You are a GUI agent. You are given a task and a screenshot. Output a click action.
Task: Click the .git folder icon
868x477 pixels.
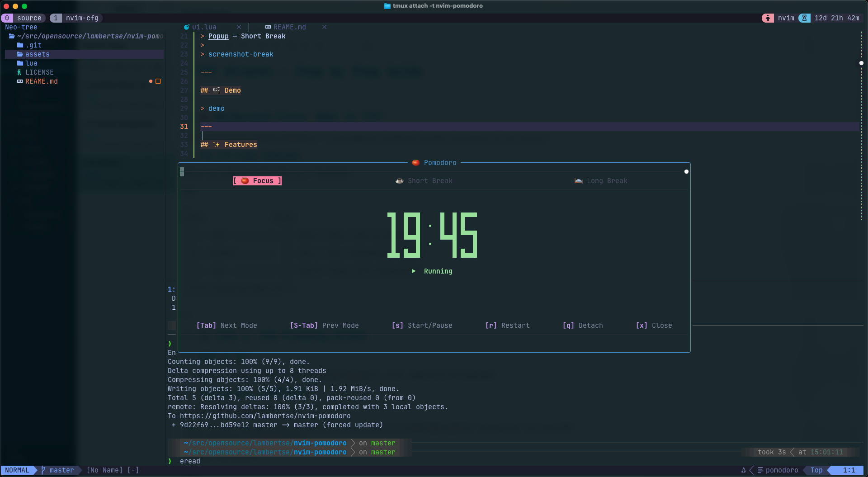[20, 45]
